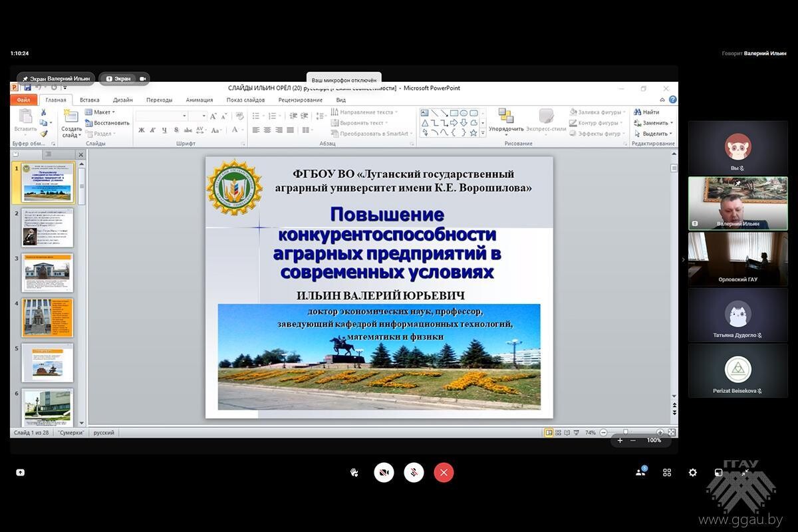Open the Заменить dropdown
Image resolution: width=798 pixels, height=532 pixels.
(653, 123)
